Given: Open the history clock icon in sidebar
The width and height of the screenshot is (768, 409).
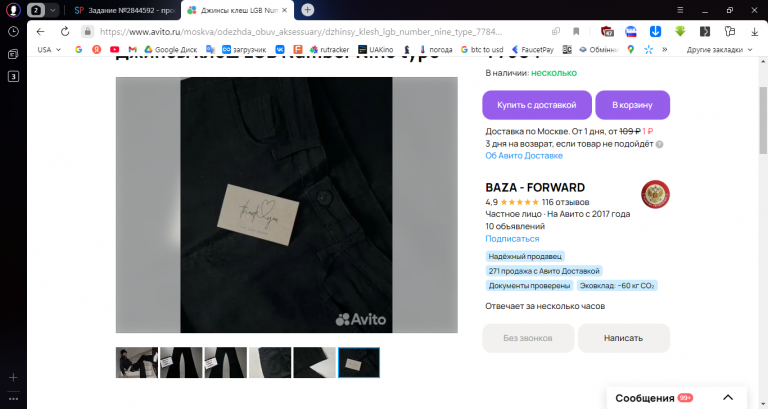Looking at the screenshot, I should 13,31.
